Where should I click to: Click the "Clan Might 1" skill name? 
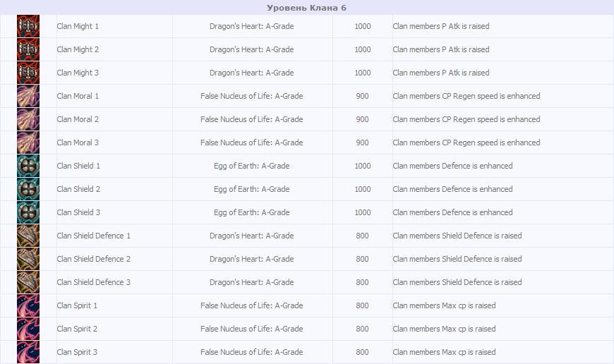pos(78,26)
